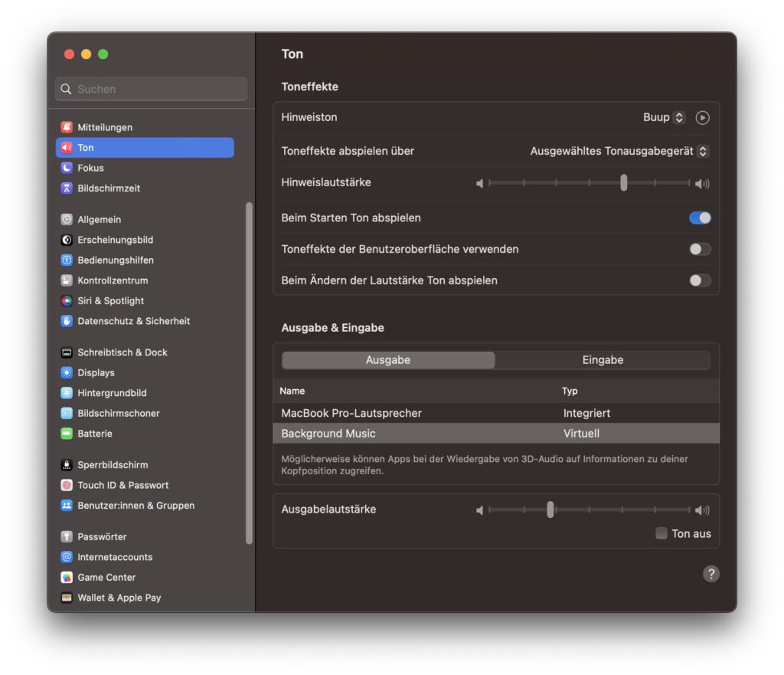Adjust the Ausgabelautstärke slider
The height and width of the screenshot is (675, 784).
point(550,510)
